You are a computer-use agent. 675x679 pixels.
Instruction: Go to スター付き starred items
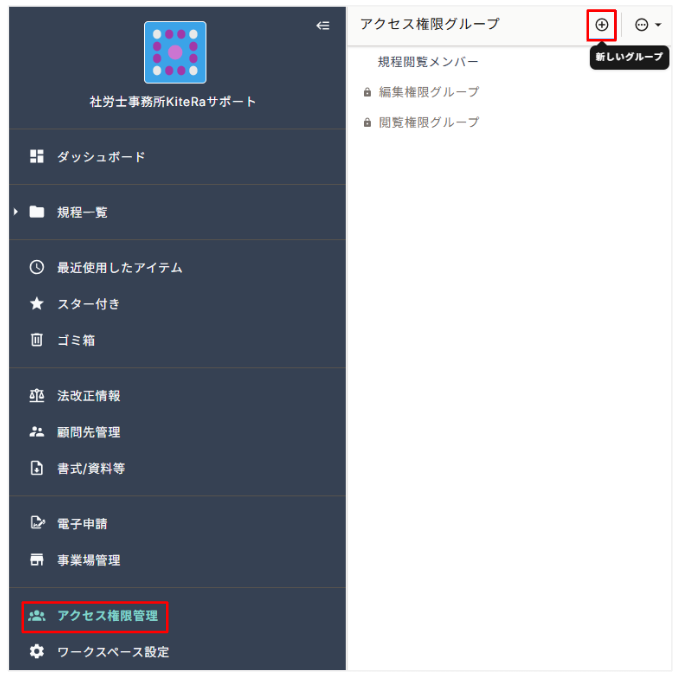coord(88,304)
